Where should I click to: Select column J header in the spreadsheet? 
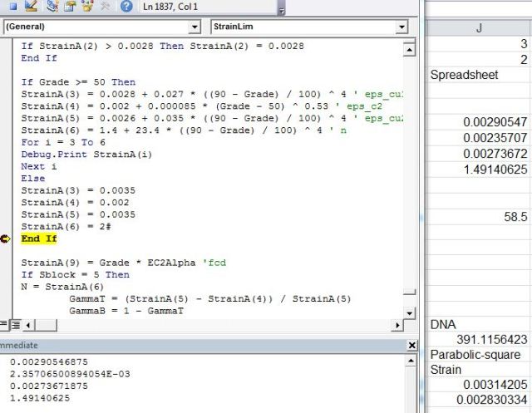tap(479, 27)
